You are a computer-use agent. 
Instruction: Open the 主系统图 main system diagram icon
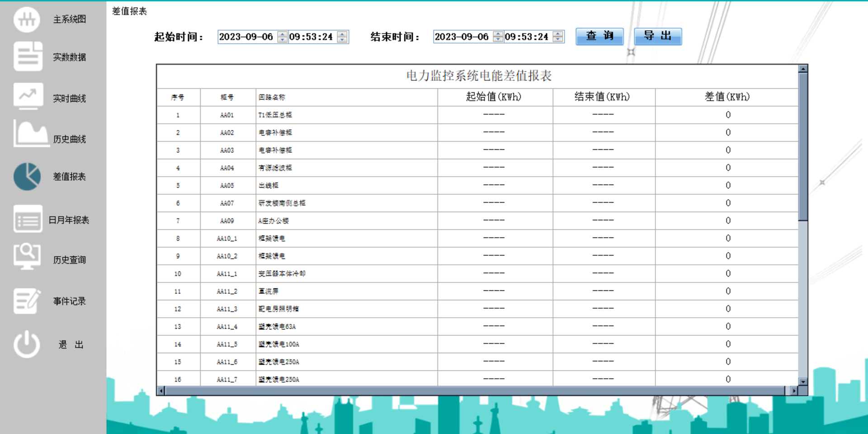click(x=27, y=19)
